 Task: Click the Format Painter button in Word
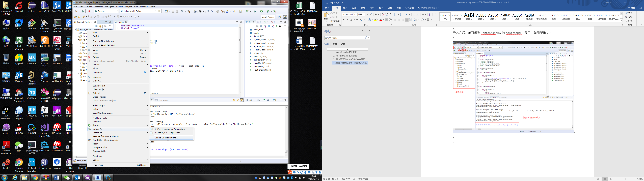click(x=335, y=21)
